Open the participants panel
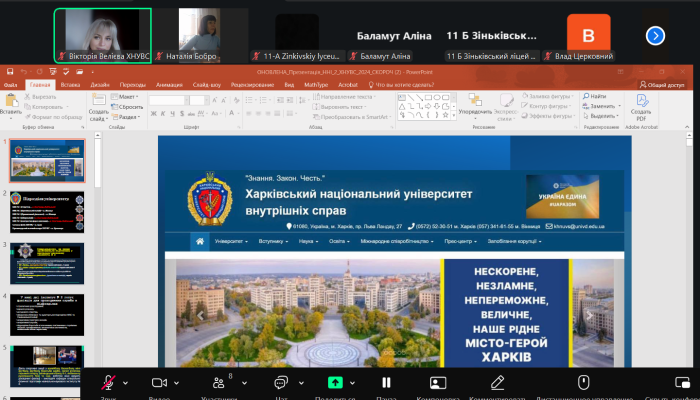The image size is (700, 400). [218, 382]
